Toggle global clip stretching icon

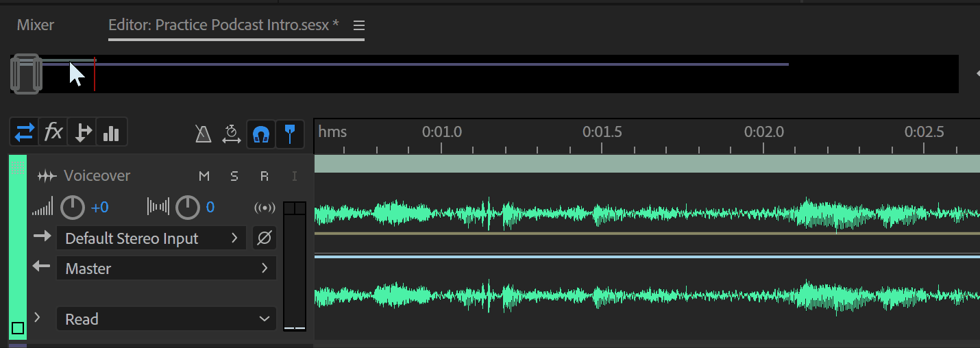(x=232, y=134)
